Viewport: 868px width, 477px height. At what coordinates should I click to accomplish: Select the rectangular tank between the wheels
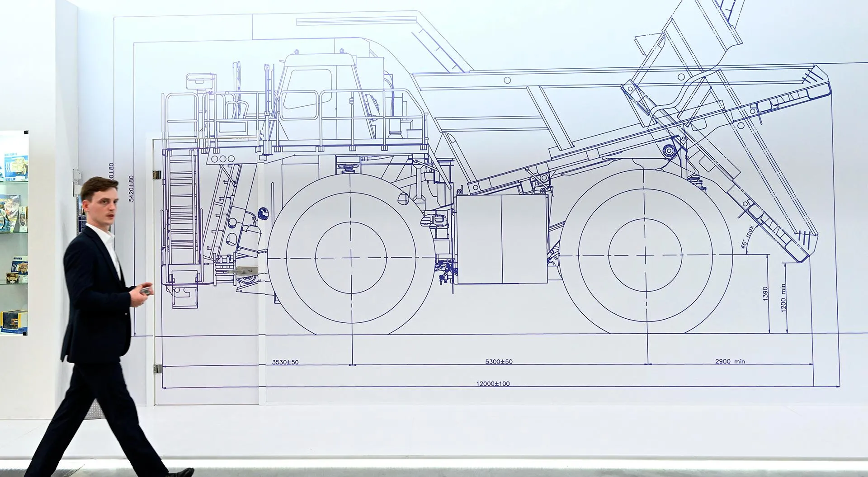coord(501,239)
